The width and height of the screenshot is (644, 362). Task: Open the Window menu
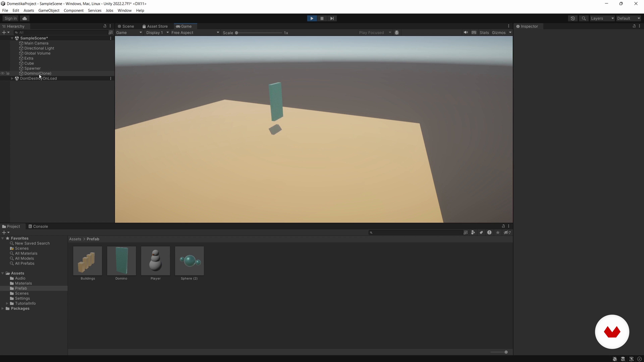[124, 11]
